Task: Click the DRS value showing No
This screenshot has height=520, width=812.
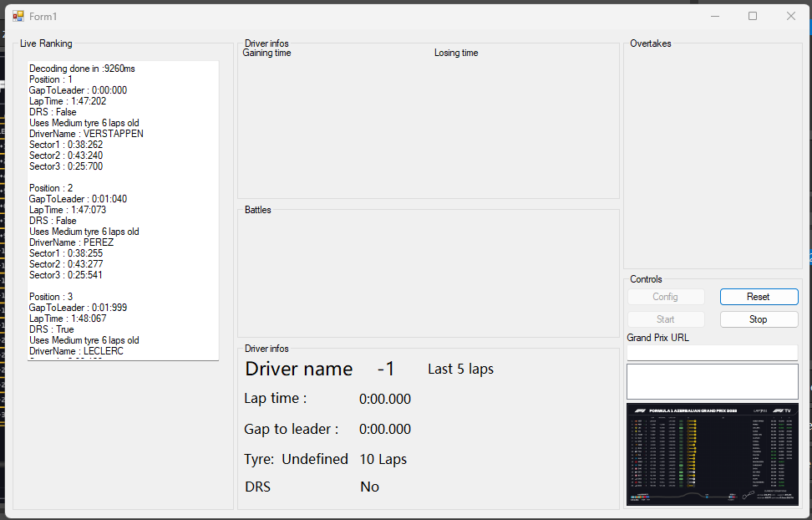Action: [x=369, y=487]
